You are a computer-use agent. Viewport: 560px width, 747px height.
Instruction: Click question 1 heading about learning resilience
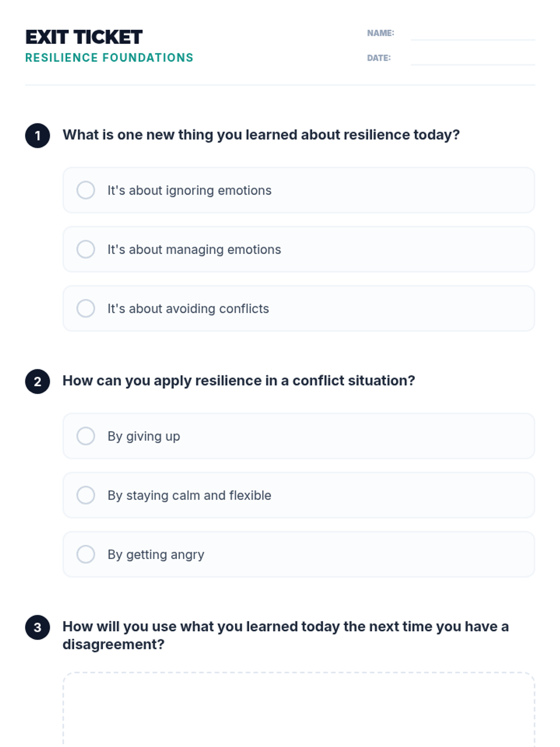pyautogui.click(x=261, y=135)
